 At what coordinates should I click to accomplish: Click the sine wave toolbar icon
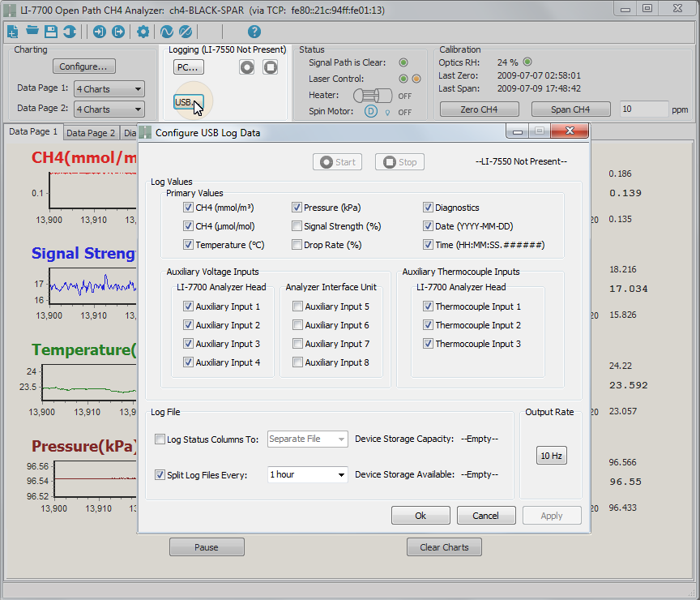[x=167, y=32]
